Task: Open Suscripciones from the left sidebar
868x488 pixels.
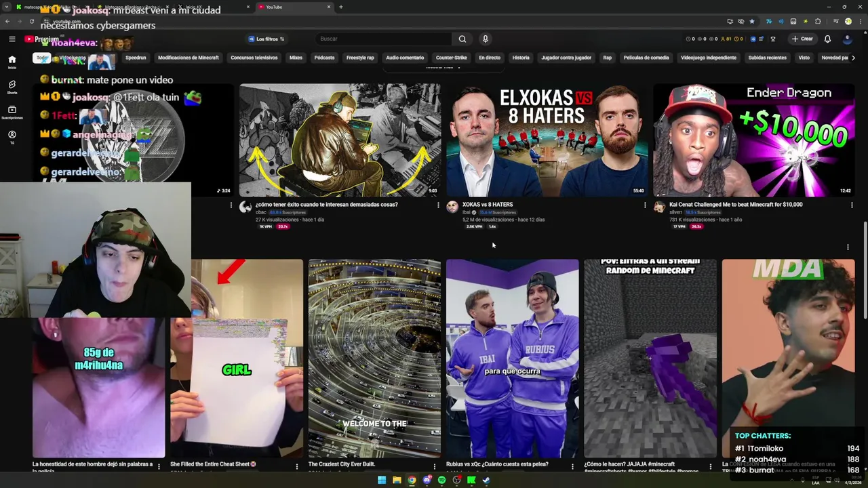Action: pyautogui.click(x=12, y=112)
